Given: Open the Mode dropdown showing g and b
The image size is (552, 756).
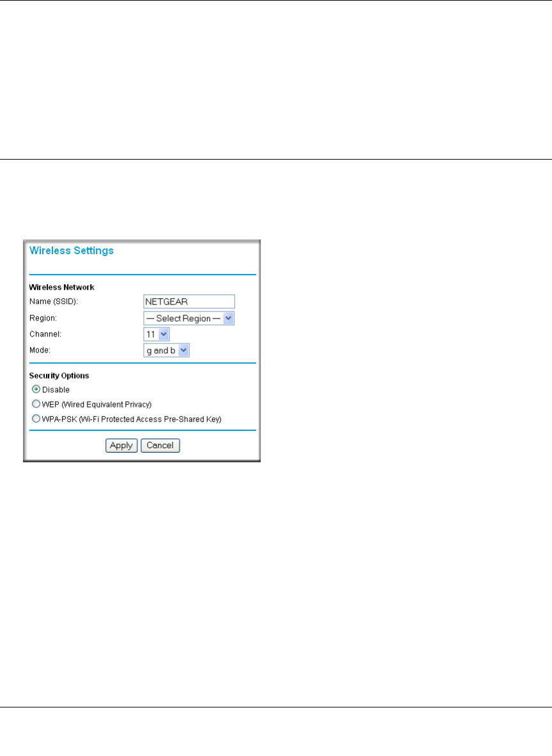Looking at the screenshot, I should pyautogui.click(x=167, y=351).
